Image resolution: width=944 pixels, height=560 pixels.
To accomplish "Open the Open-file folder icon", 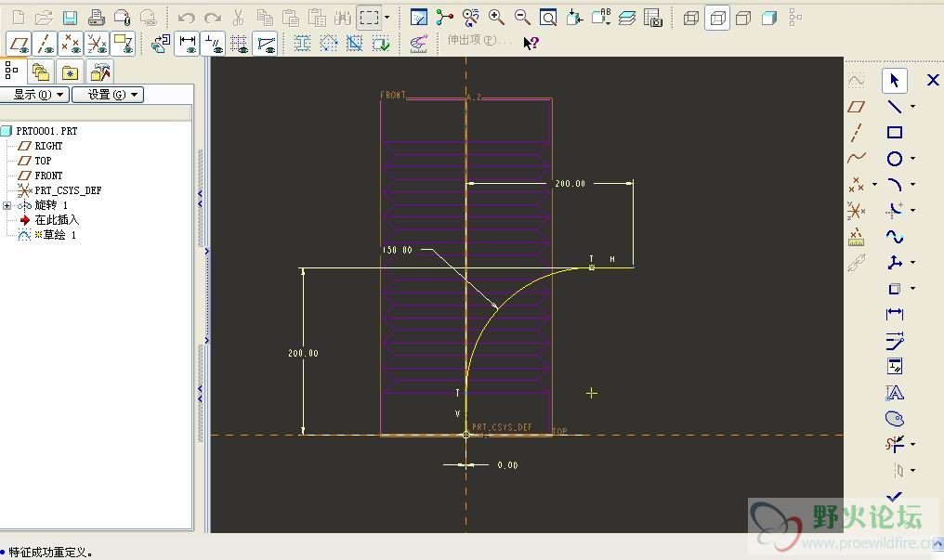I will coord(44,18).
